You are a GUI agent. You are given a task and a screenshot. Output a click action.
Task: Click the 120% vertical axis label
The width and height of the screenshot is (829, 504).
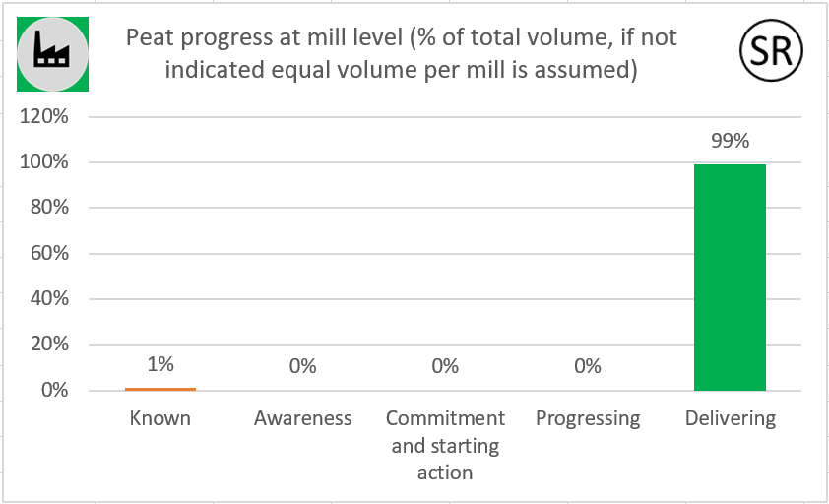coord(44,116)
